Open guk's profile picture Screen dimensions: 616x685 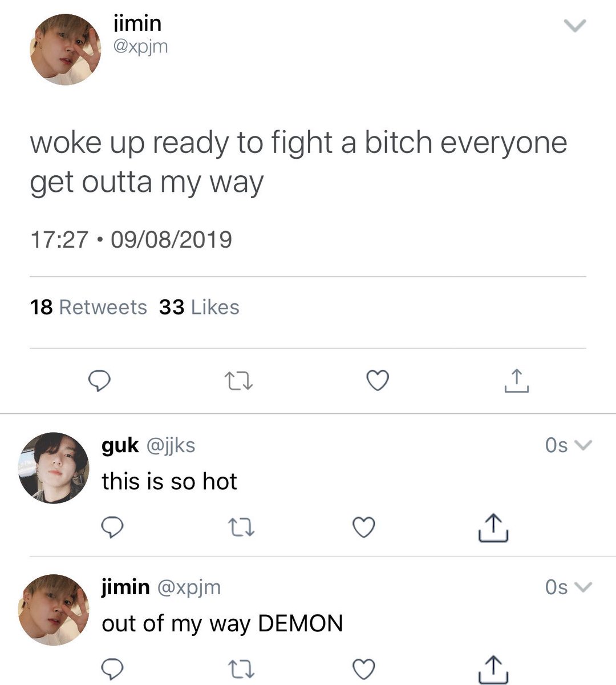[54, 468]
